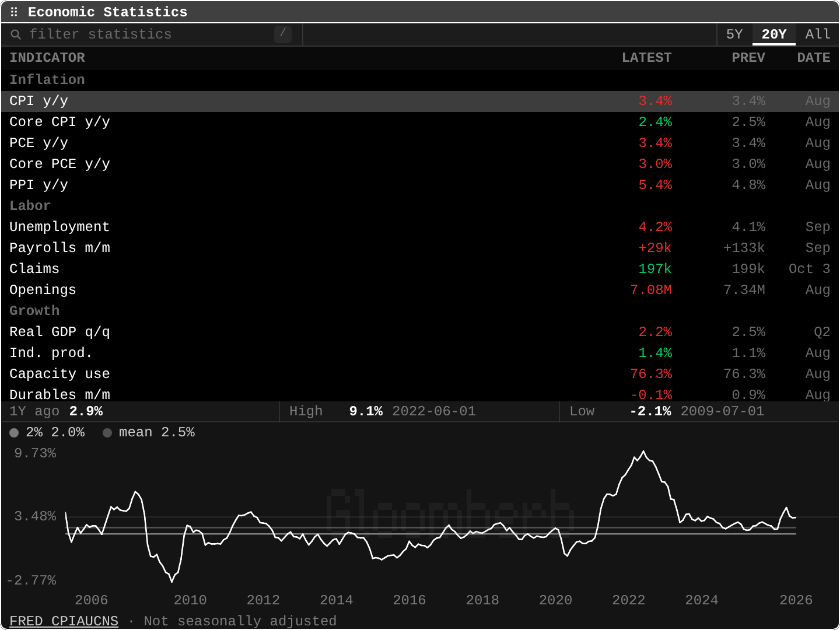
Task: Open the FRED CPIAUCNS source link
Action: (64, 621)
